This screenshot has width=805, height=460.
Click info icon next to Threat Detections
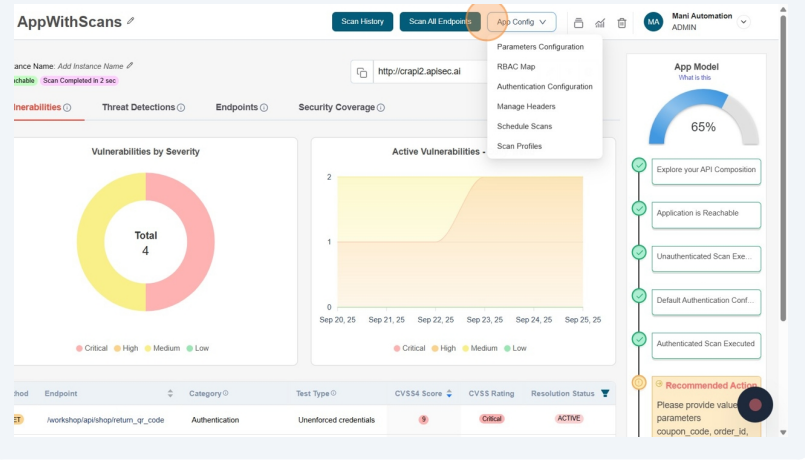pos(181,107)
